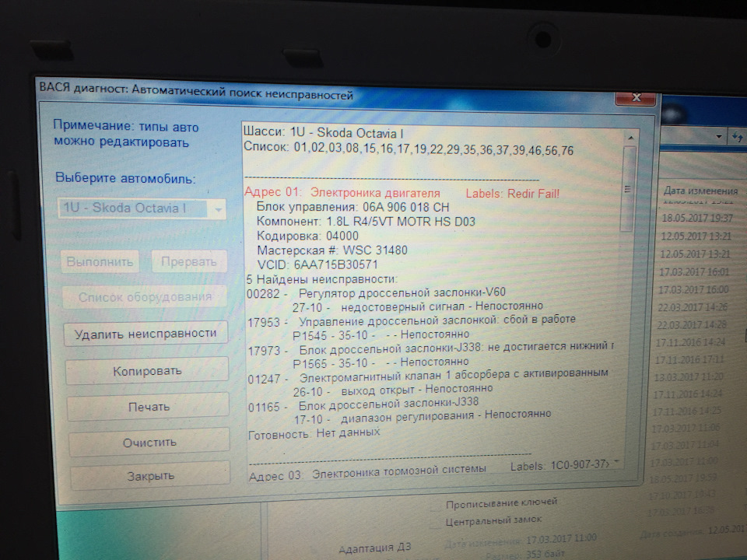Click the Кодировка: 04000 line

tap(307, 236)
